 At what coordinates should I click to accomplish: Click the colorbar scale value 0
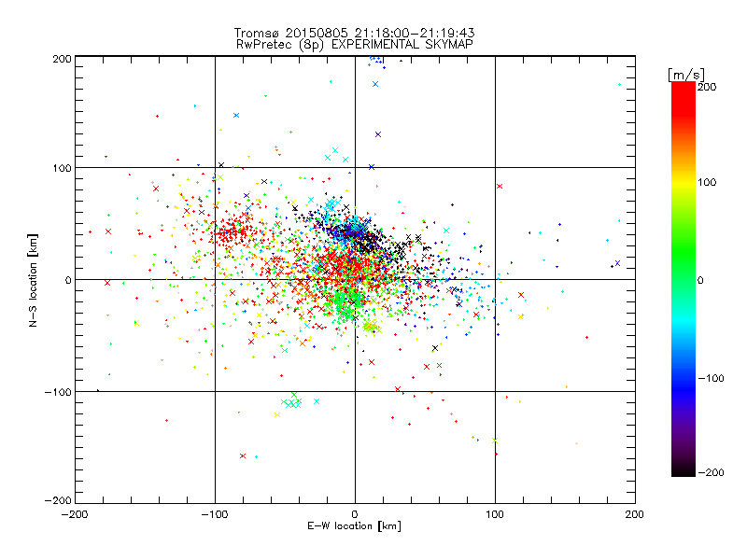coord(700,280)
